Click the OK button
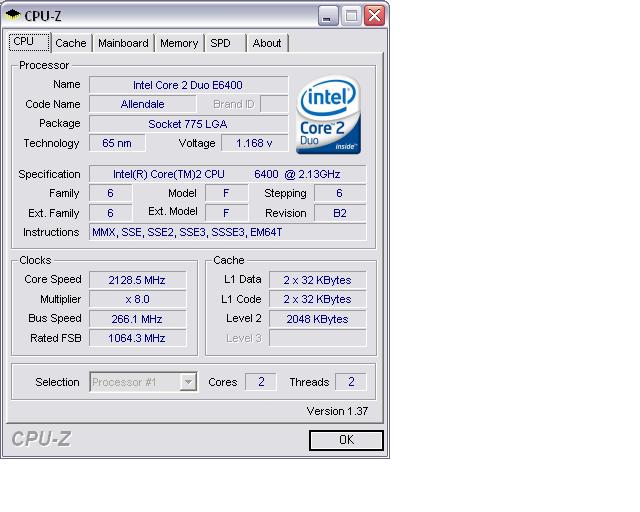The height and width of the screenshot is (512, 640). pyautogui.click(x=346, y=440)
